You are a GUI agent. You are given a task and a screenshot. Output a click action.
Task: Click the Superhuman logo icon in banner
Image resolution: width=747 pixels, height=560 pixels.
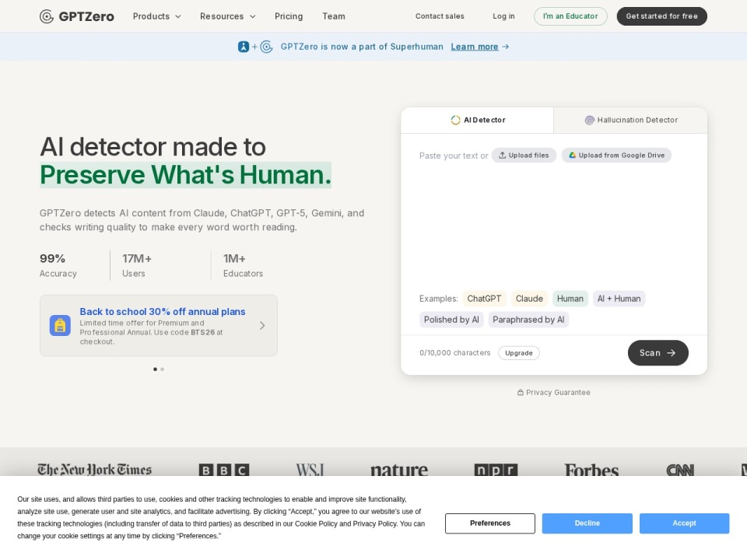pos(244,47)
